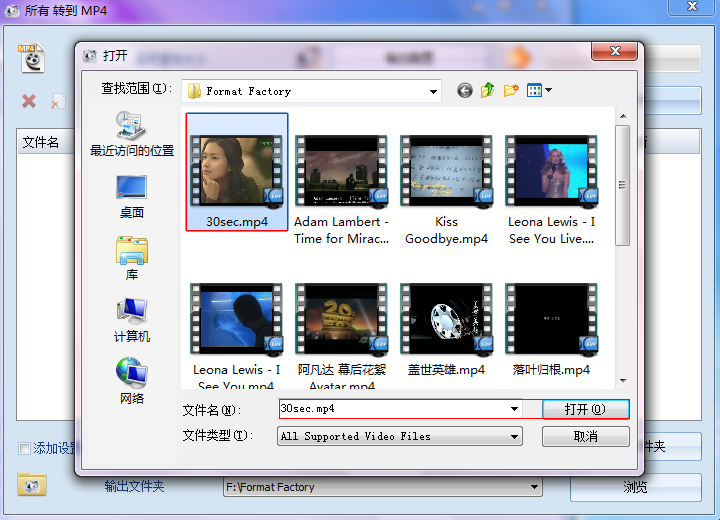Click the red X remove icon in main window

tap(29, 101)
